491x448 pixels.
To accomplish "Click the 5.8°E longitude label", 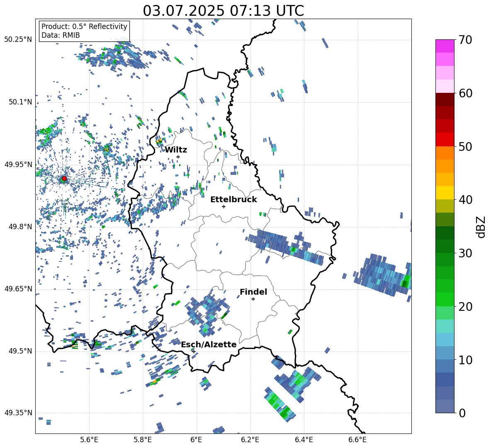I will point(143,440).
